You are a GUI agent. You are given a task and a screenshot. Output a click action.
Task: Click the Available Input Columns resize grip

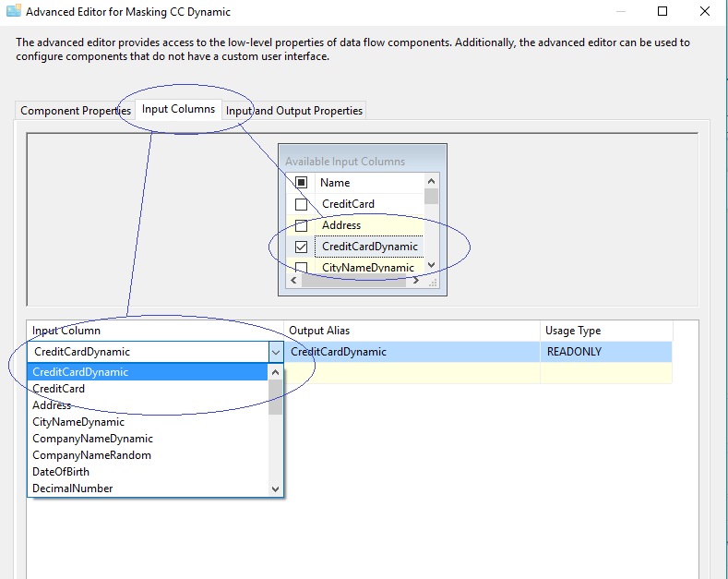(x=433, y=282)
